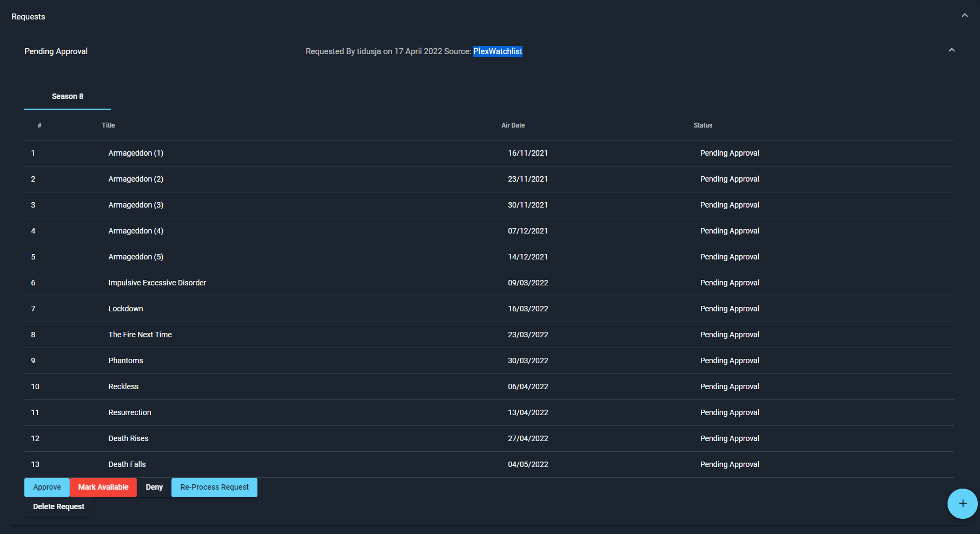Select episode title Armageddon (5)
This screenshot has width=980, height=534.
(136, 257)
